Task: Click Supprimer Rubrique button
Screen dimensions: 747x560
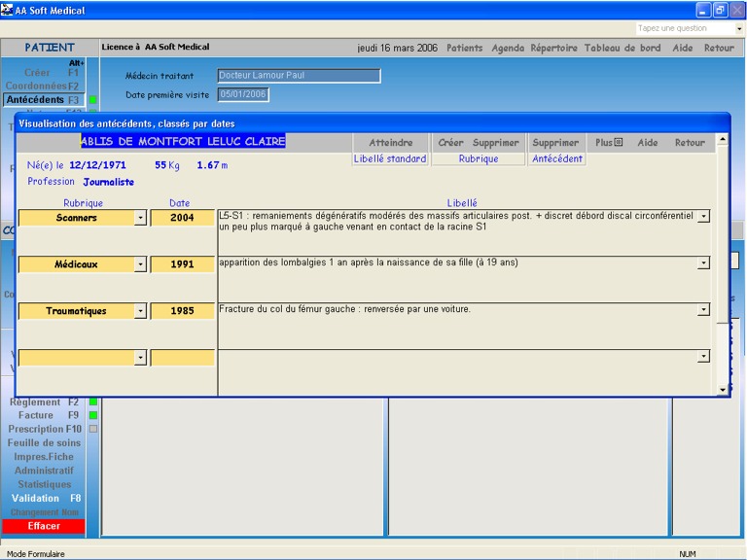Action: (x=495, y=142)
